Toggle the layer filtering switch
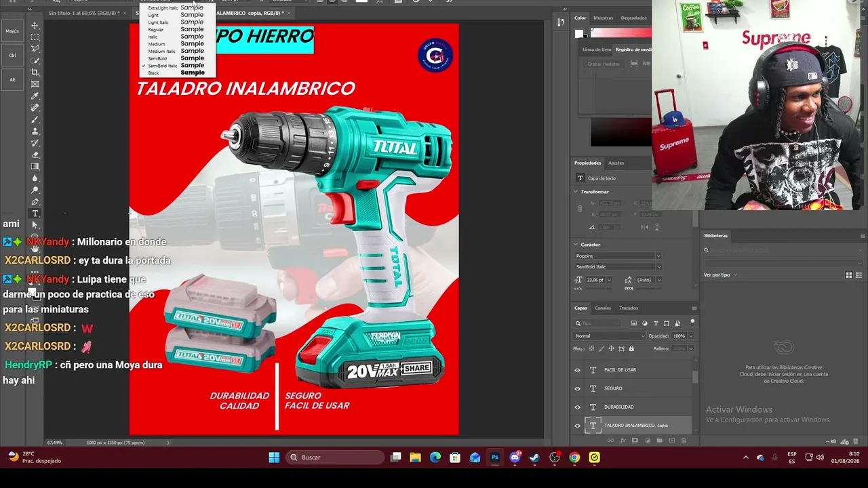868x488 pixels. pos(692,322)
